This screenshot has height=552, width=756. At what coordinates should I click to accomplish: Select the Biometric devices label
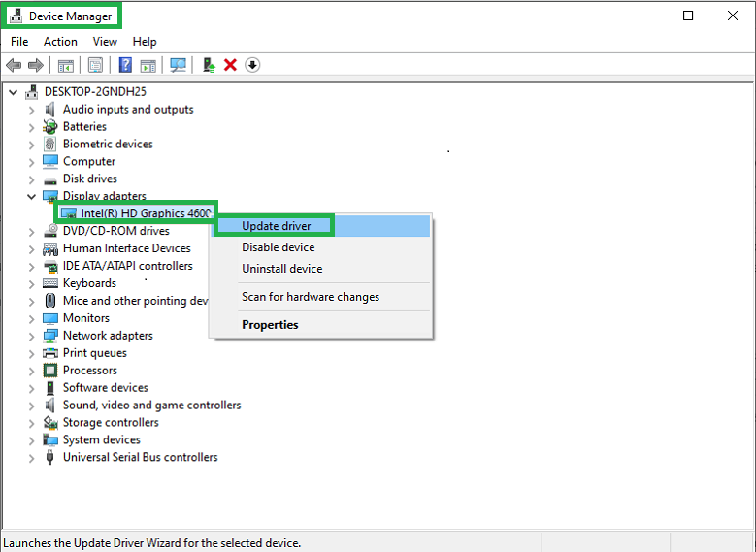pos(108,145)
